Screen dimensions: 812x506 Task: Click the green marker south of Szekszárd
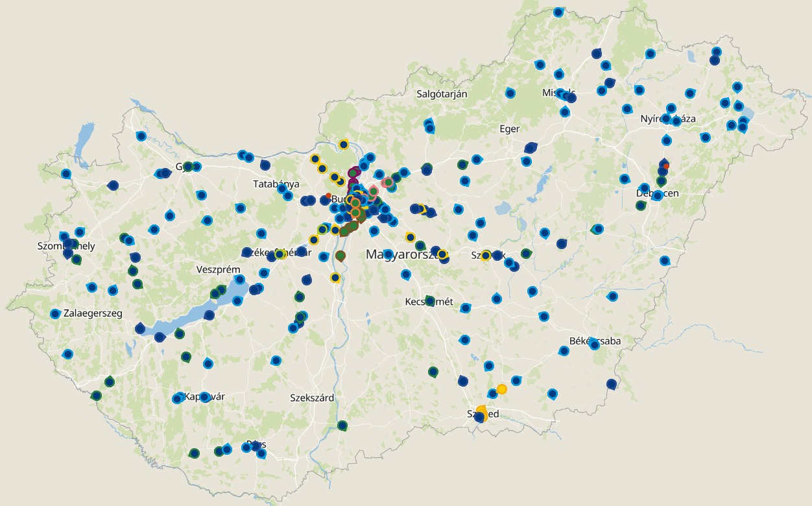tap(342, 426)
